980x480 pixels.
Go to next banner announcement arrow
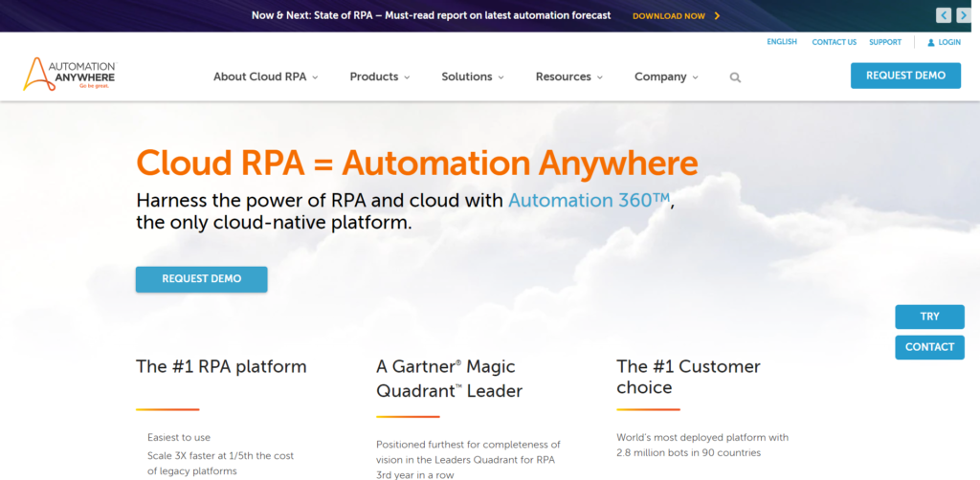pyautogui.click(x=964, y=15)
